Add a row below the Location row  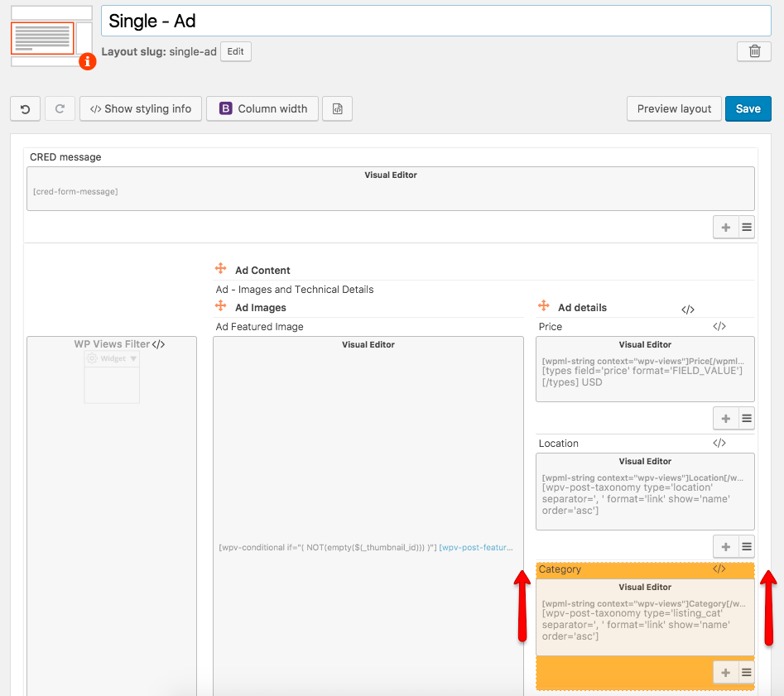(x=725, y=546)
